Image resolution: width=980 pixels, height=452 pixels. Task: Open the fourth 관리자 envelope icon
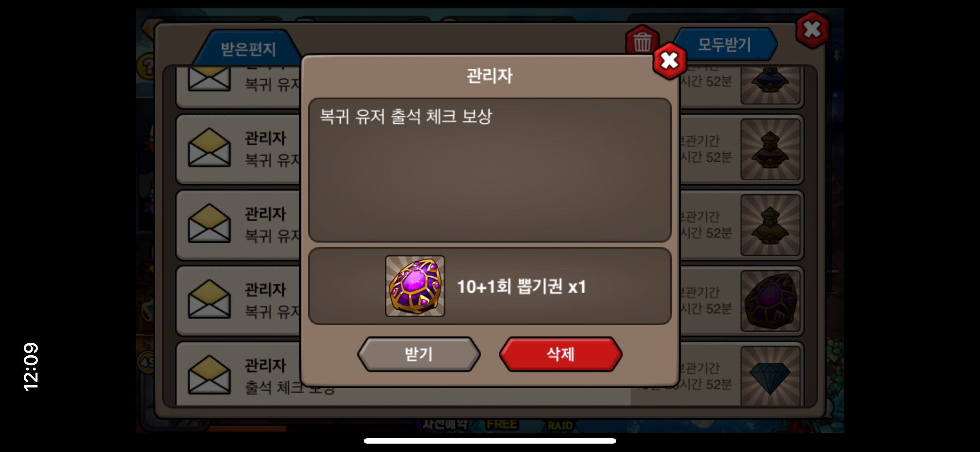coord(209,299)
